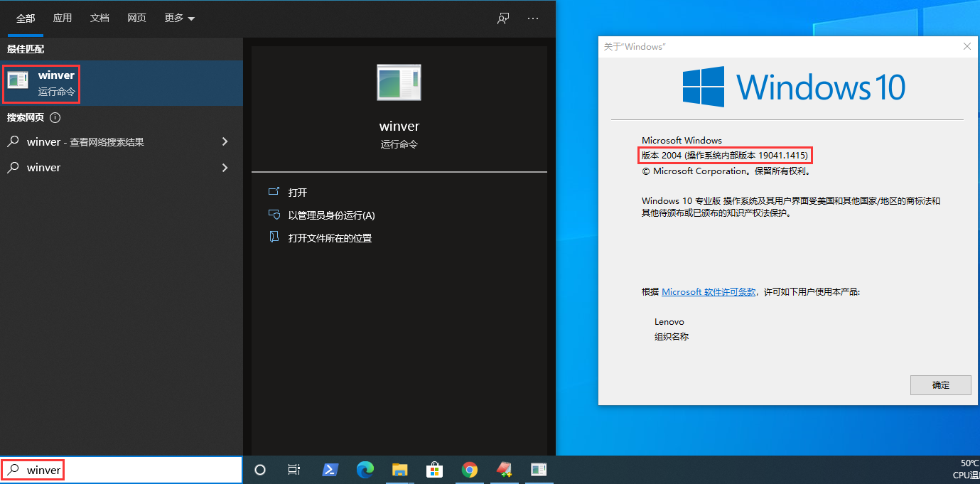Click 确定 button in About Windows dialog

(940, 385)
